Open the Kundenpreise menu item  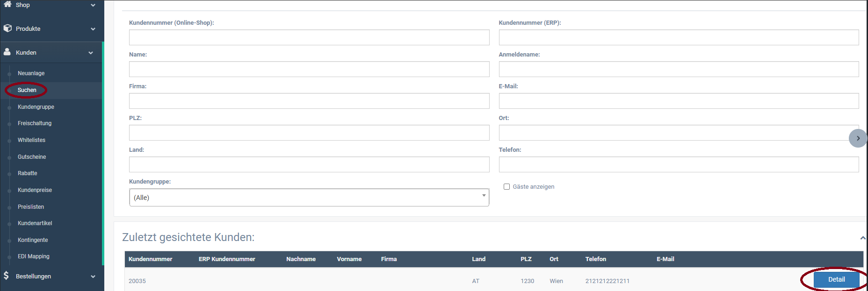(x=35, y=190)
